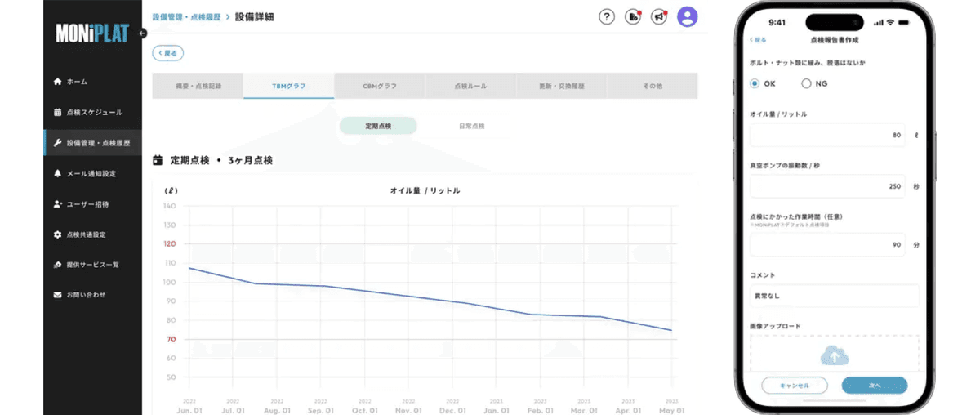The width and height of the screenshot is (980, 415).
Task: Click the オイル量 input field
Action: (826, 136)
